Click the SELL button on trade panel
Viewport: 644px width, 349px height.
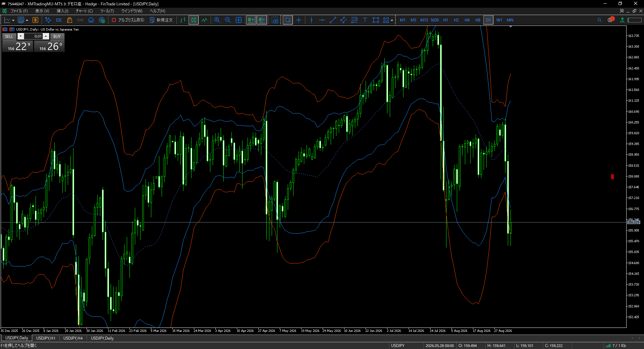click(x=9, y=36)
